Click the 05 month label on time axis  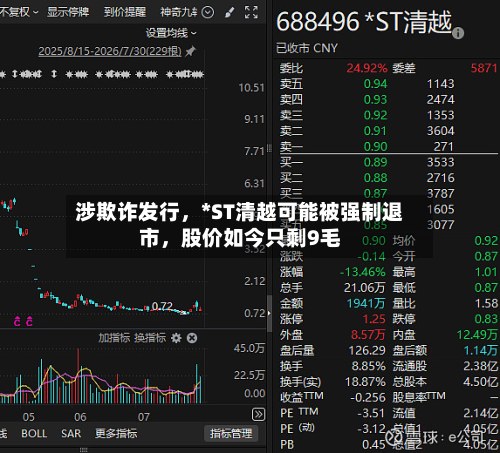29,417
